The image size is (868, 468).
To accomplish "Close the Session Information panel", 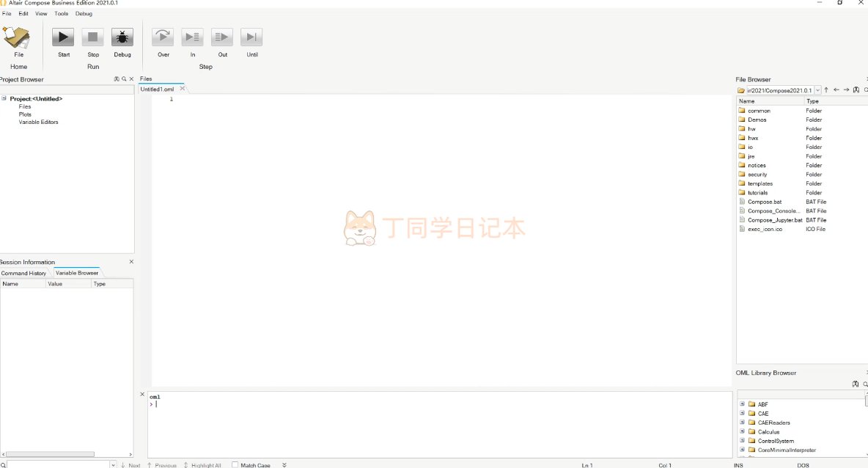I will click(x=131, y=261).
